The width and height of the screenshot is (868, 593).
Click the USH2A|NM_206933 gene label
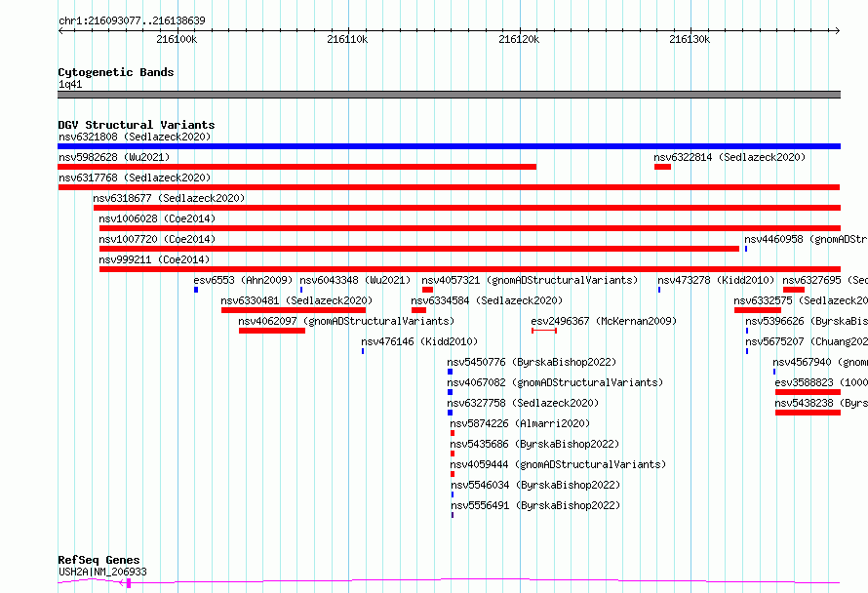103,572
